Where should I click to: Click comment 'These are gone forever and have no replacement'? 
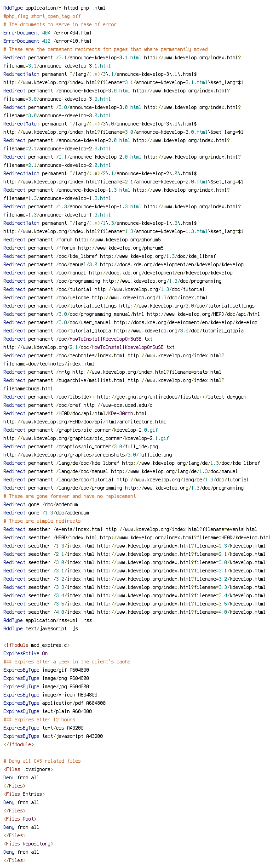[69, 496]
